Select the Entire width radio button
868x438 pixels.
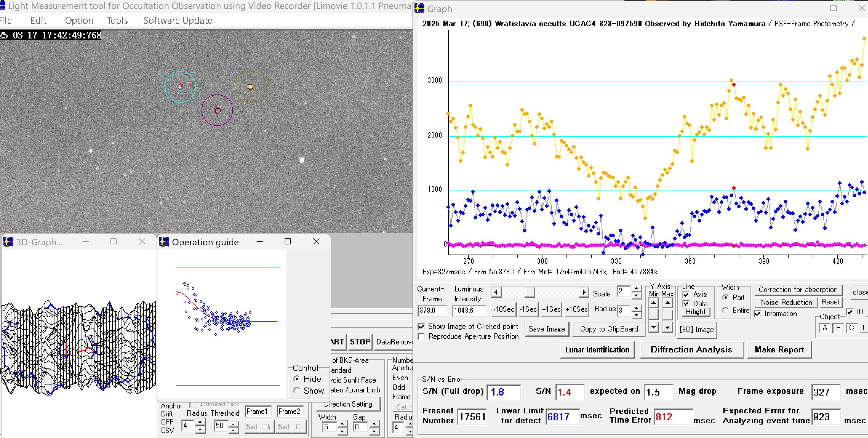coord(726,311)
